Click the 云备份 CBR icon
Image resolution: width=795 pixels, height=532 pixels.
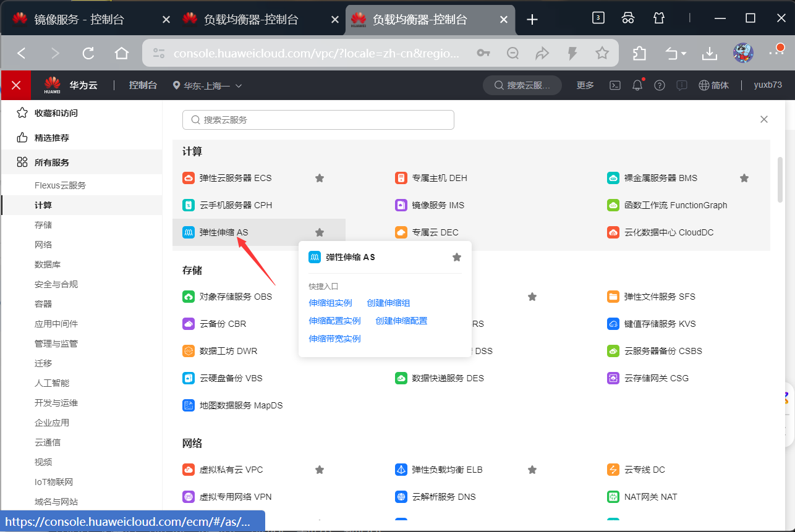tap(189, 324)
